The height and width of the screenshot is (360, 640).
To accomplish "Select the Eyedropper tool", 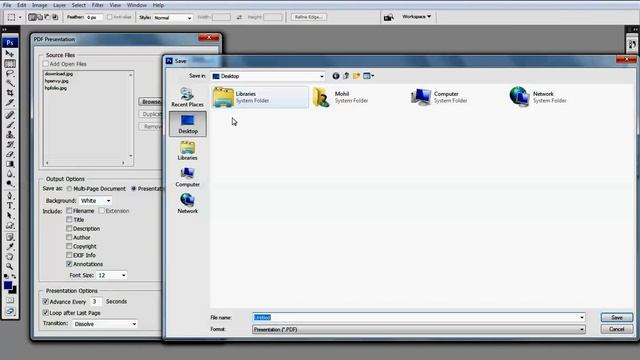I will tap(10, 247).
